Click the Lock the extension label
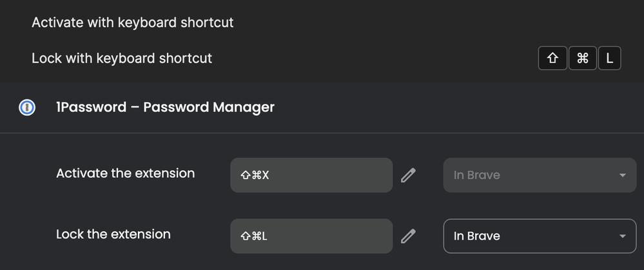This screenshot has height=270, width=644. tap(113, 234)
